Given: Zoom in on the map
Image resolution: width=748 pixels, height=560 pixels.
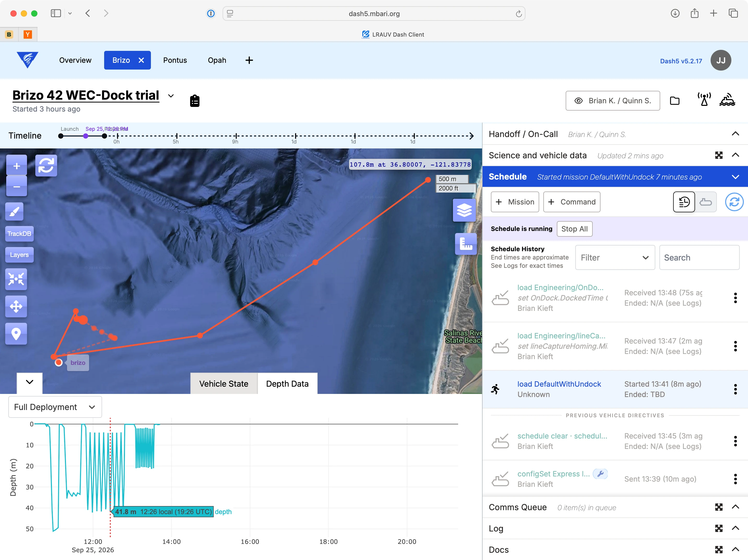Looking at the screenshot, I should point(17,166).
